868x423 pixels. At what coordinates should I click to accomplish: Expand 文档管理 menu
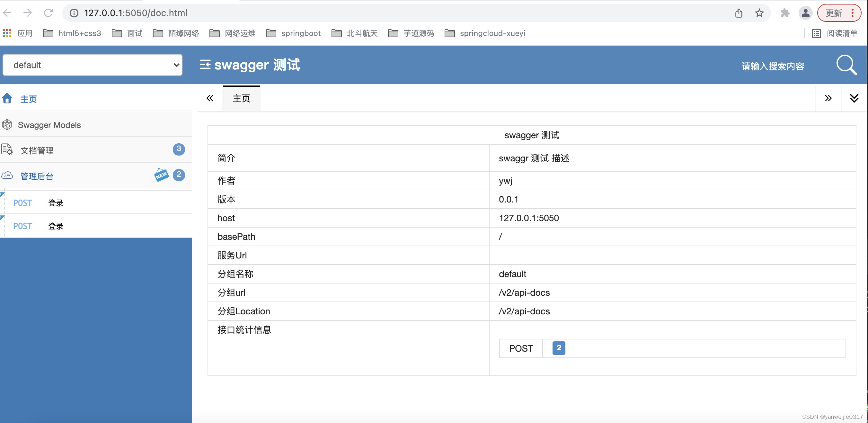96,150
